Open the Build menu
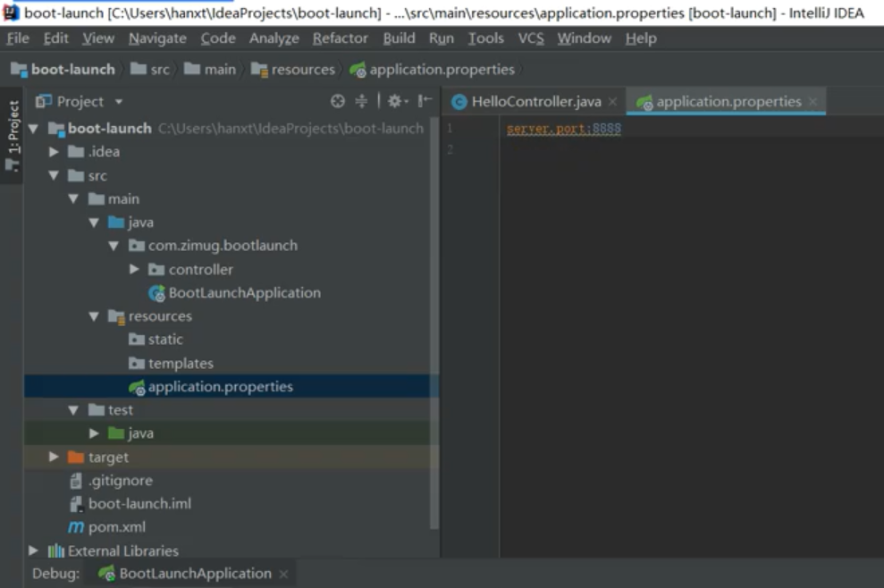This screenshot has height=588, width=884. (399, 38)
